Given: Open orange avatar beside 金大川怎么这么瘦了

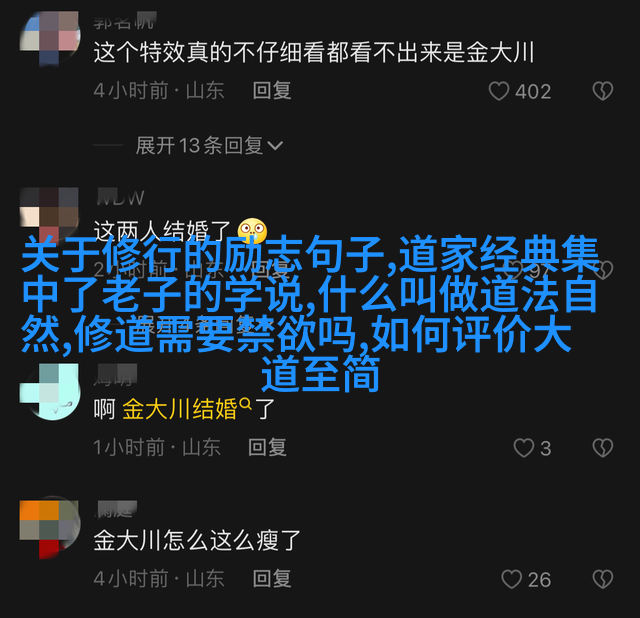Looking at the screenshot, I should click(x=50, y=527).
